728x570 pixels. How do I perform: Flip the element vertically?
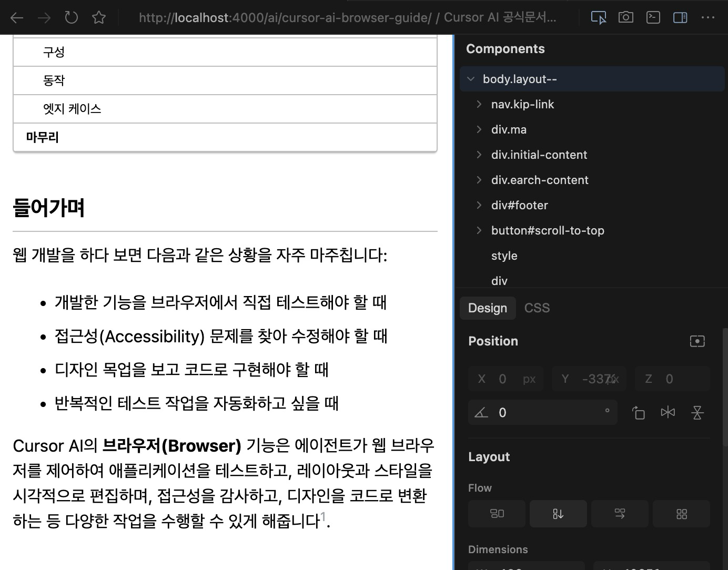(x=697, y=412)
